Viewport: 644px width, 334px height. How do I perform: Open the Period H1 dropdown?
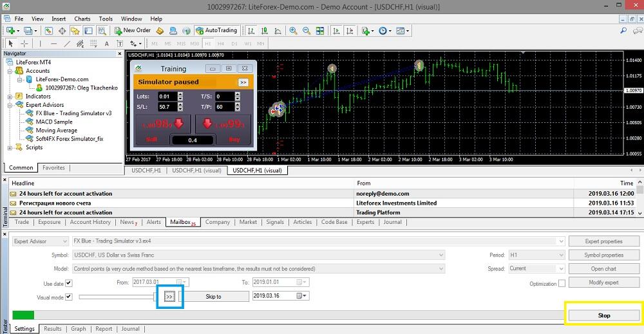coord(537,255)
